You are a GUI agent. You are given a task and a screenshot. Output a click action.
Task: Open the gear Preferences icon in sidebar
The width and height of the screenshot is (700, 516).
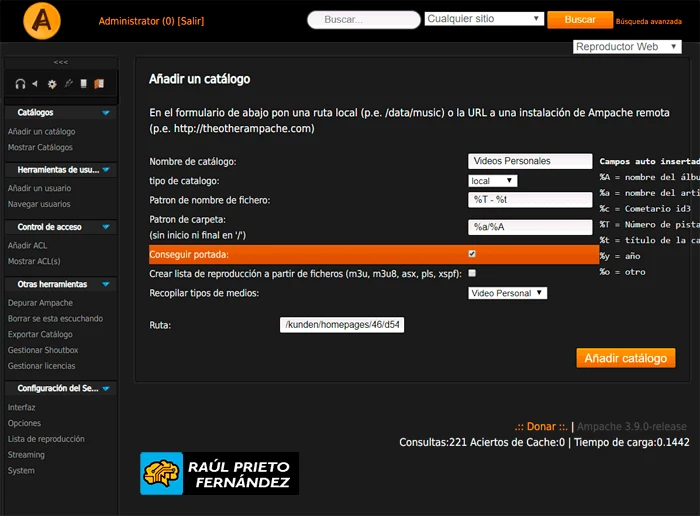[52, 84]
